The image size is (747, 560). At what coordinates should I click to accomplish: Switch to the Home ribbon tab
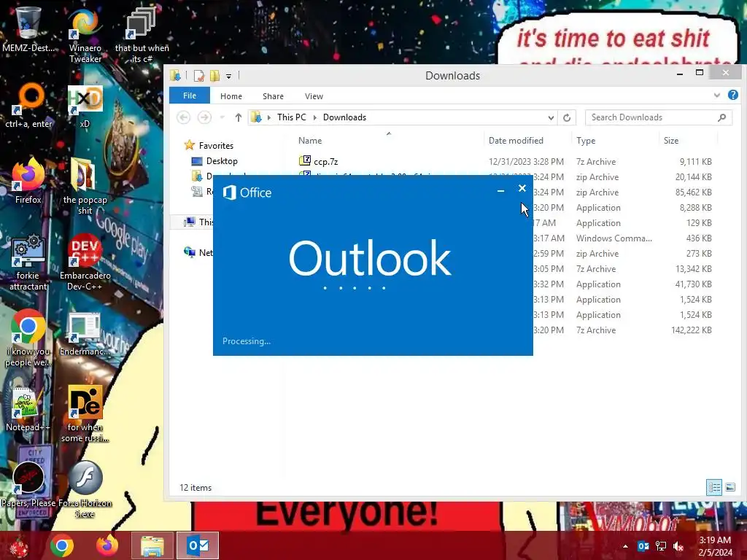pos(231,96)
